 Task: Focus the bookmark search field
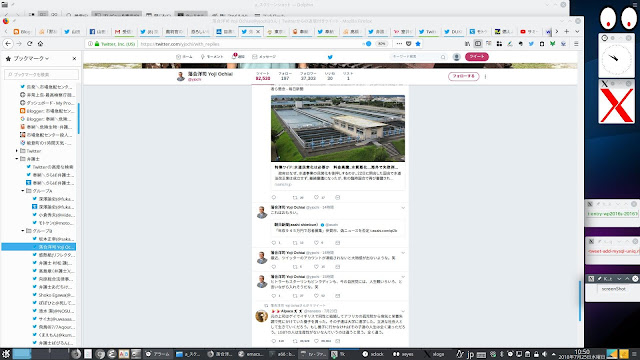[x=41, y=74]
